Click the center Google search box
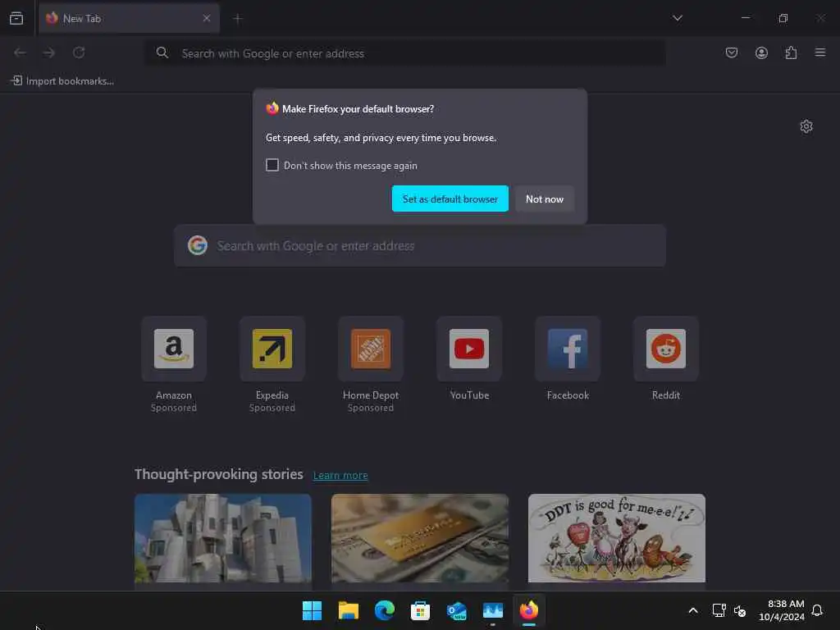The width and height of the screenshot is (840, 630). (x=419, y=246)
